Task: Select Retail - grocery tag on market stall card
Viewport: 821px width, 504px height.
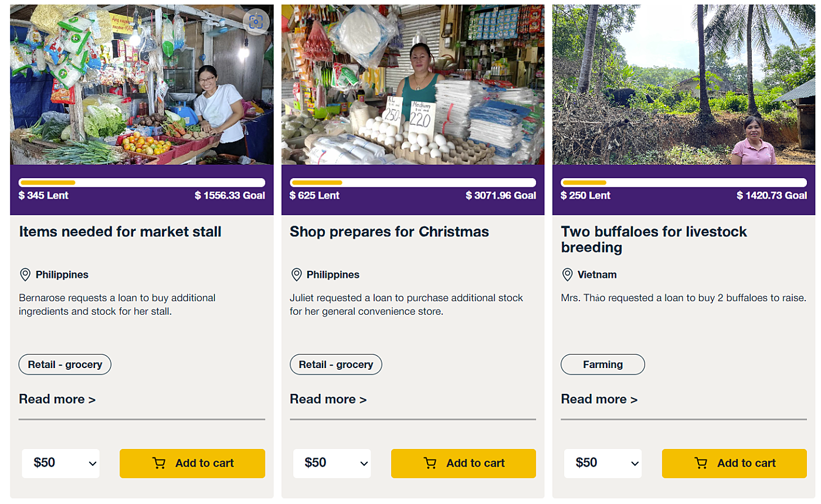Action: (65, 365)
